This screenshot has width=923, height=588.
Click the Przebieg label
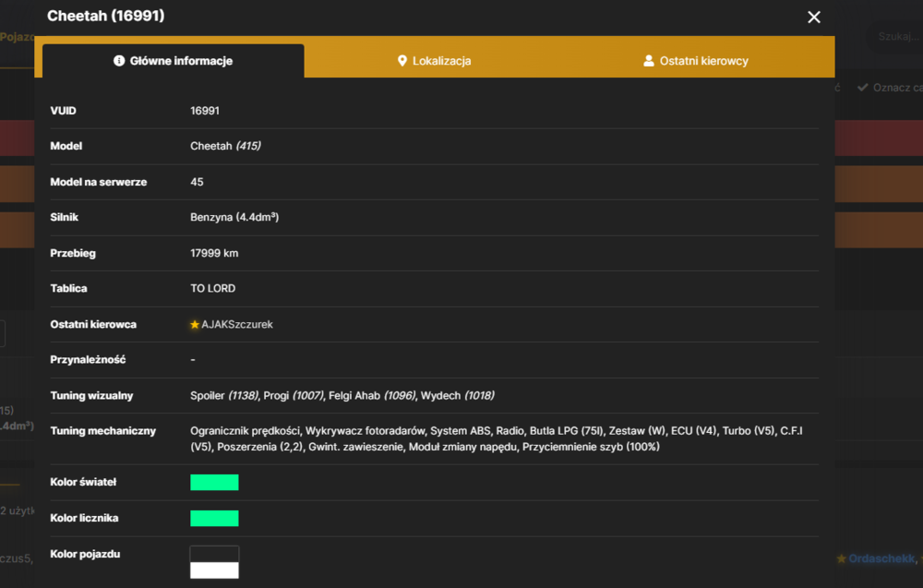click(73, 253)
